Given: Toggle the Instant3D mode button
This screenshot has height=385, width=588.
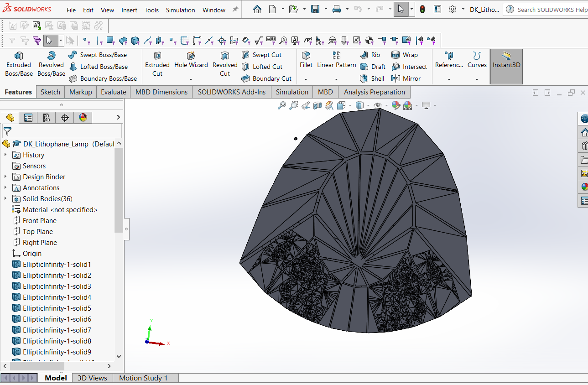Looking at the screenshot, I should [x=506, y=67].
